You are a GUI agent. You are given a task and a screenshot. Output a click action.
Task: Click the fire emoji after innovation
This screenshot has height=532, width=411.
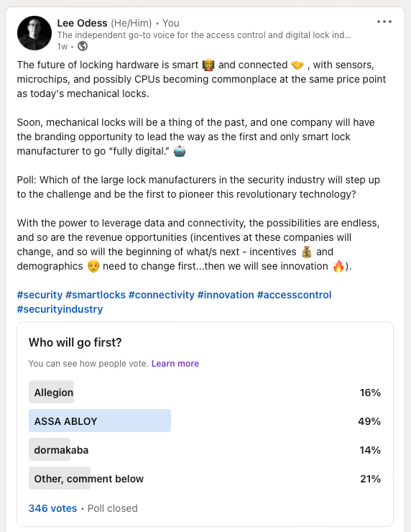coord(338,266)
